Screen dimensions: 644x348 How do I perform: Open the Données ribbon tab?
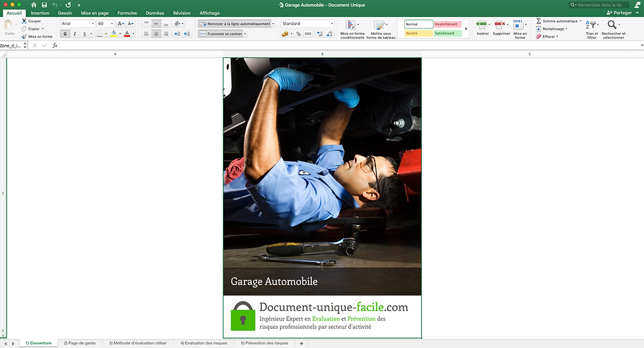point(155,13)
